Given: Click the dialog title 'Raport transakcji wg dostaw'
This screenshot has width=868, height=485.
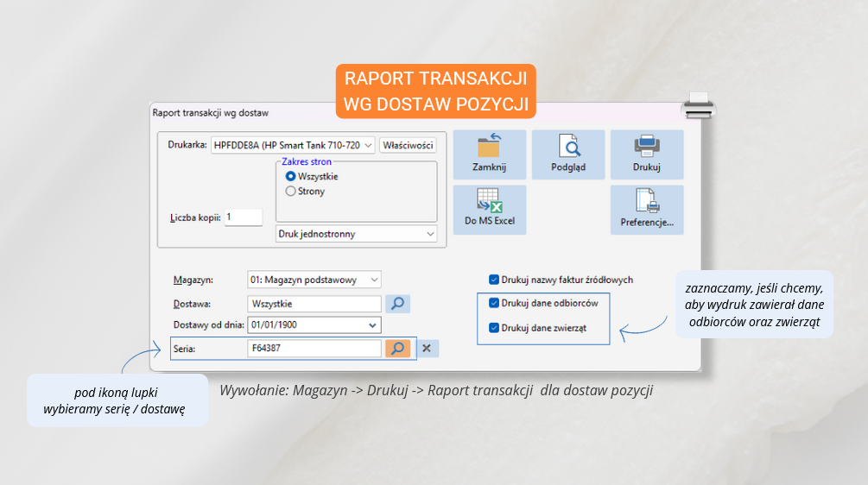Looking at the screenshot, I should (211, 113).
